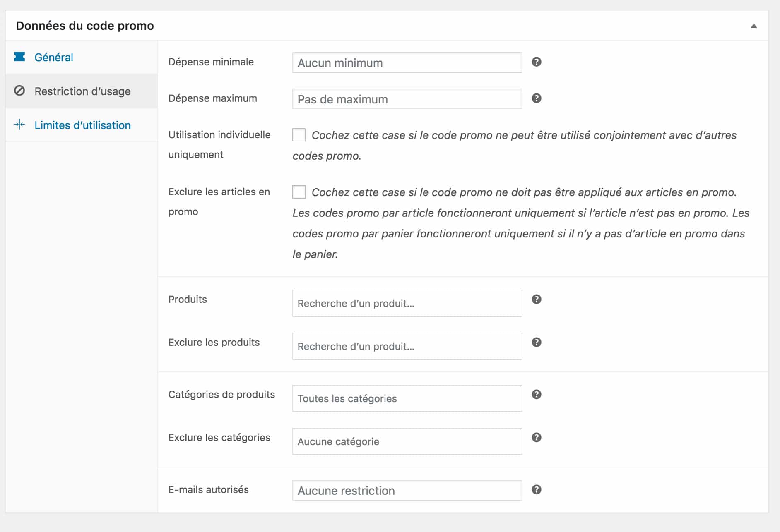This screenshot has width=780, height=532.
Task: Show help for Exclure les catégories
Action: [537, 437]
